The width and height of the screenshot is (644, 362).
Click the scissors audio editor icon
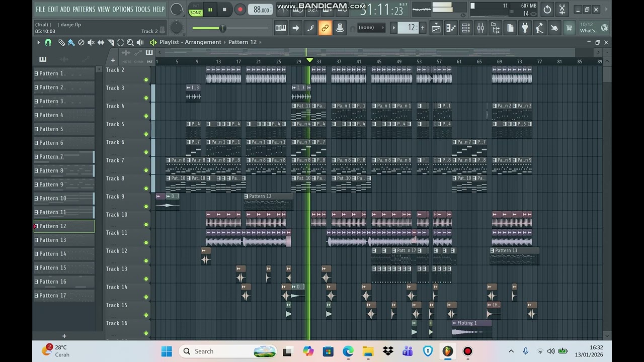pos(562,9)
